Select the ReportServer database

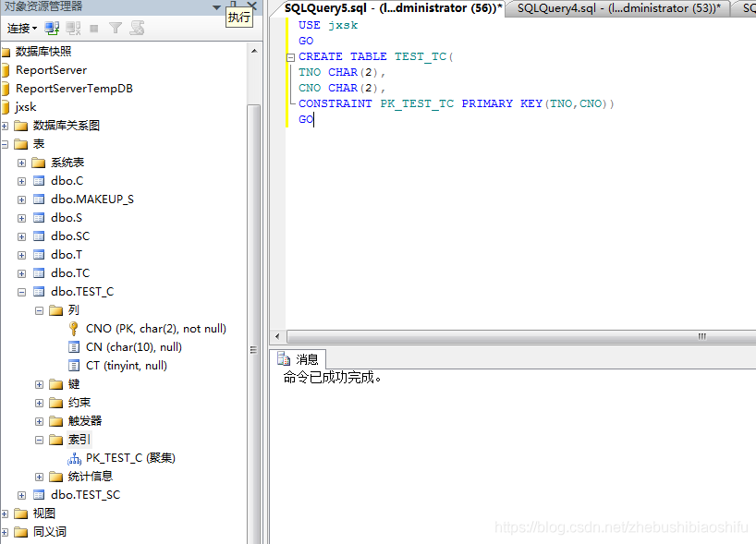(x=51, y=70)
